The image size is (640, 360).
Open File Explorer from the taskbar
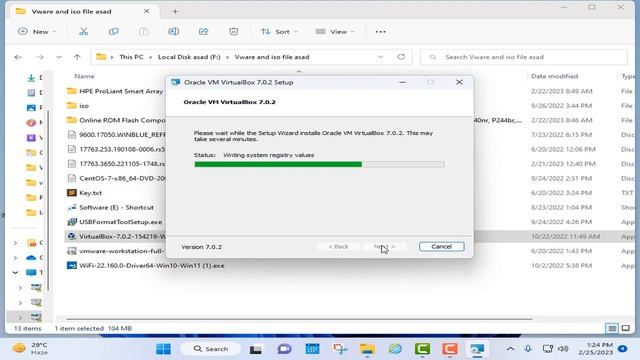click(367, 349)
